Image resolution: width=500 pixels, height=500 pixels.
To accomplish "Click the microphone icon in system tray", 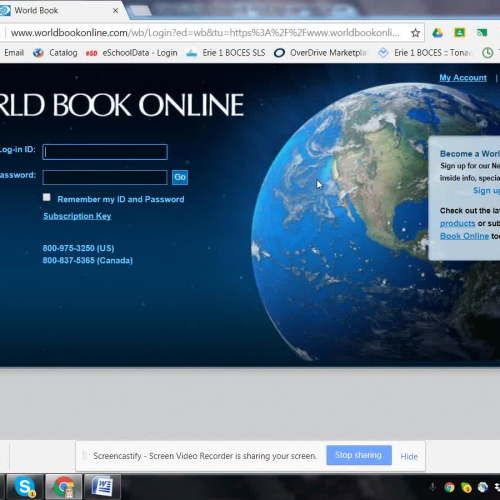I will (433, 487).
